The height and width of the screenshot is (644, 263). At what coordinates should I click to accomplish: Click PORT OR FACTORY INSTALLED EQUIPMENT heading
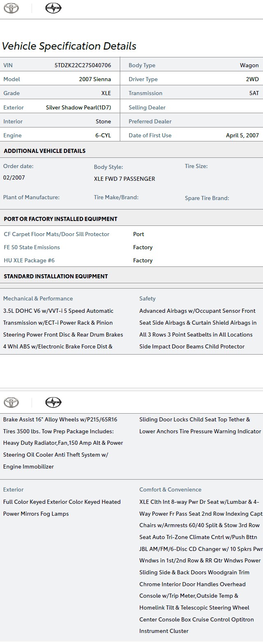coord(61,219)
